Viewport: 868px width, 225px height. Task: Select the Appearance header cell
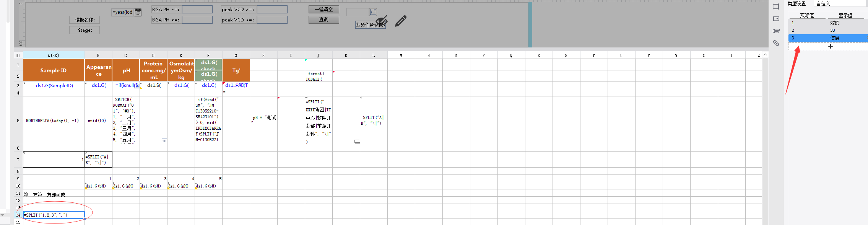coord(98,70)
